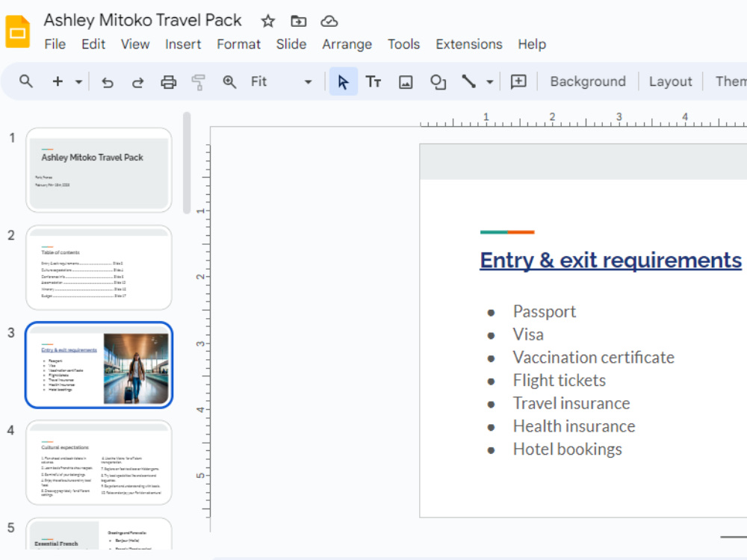
Task: Open the File menu
Action: (x=55, y=44)
